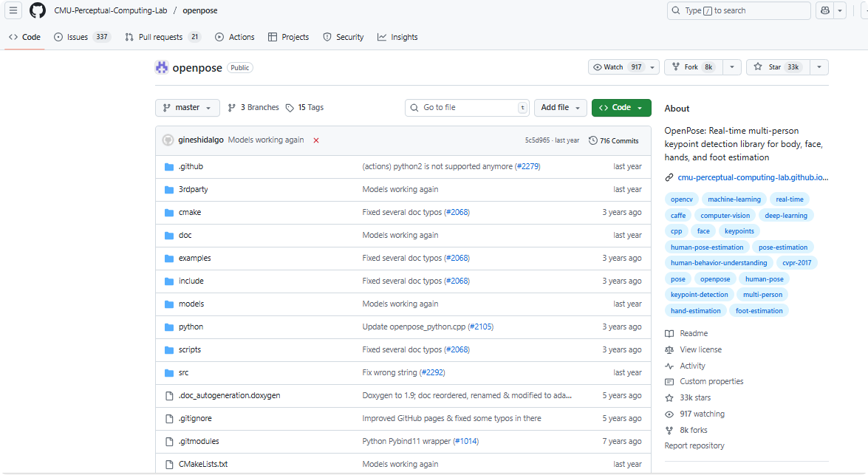
Task: Open the gineshidalgo author link
Action: [201, 140]
